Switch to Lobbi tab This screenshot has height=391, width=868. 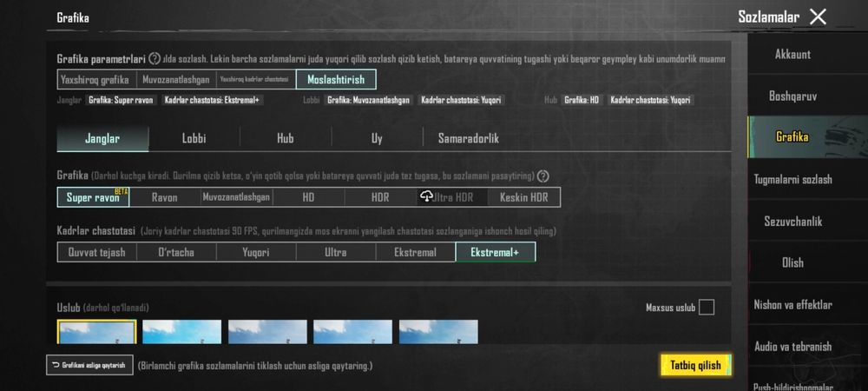tap(194, 138)
